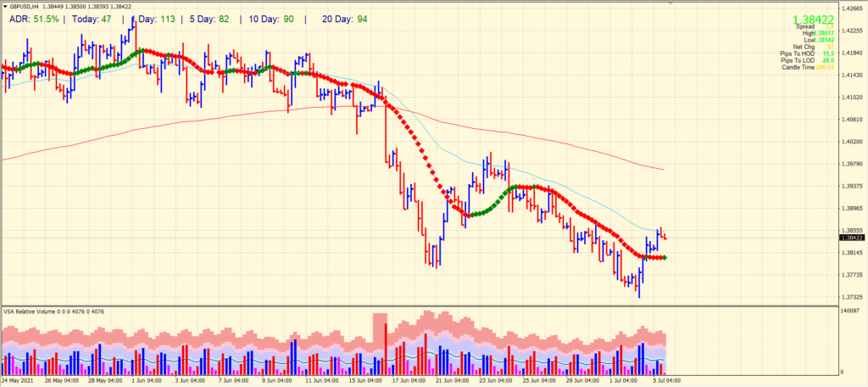Click the 1.40200 level on price scale
Image resolution: width=868 pixels, height=387 pixels.
(850, 142)
